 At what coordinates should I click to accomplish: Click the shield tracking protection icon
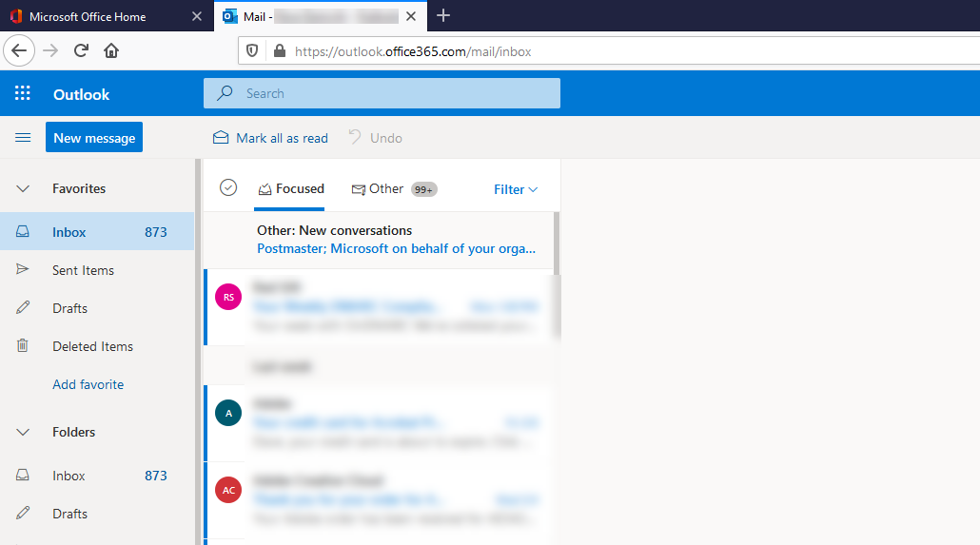pos(252,51)
